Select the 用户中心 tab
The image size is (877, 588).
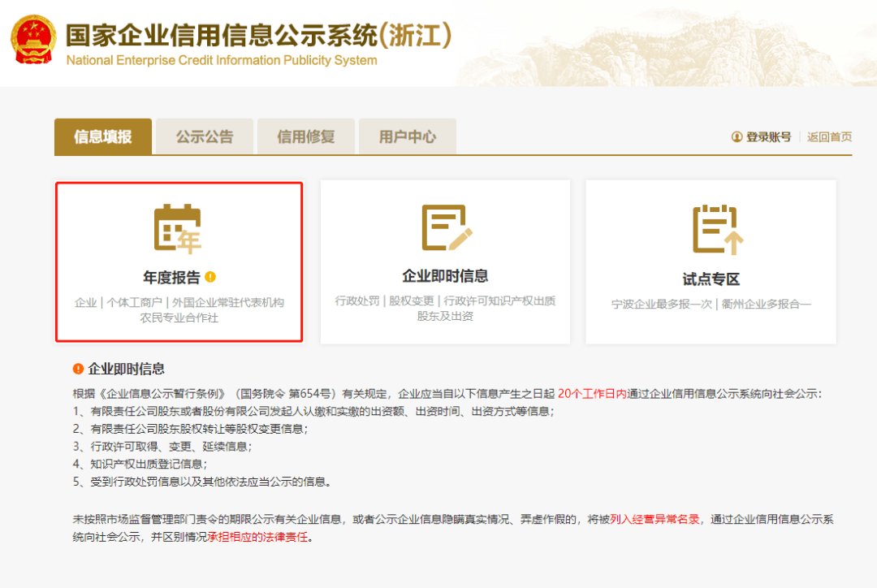coord(407,136)
